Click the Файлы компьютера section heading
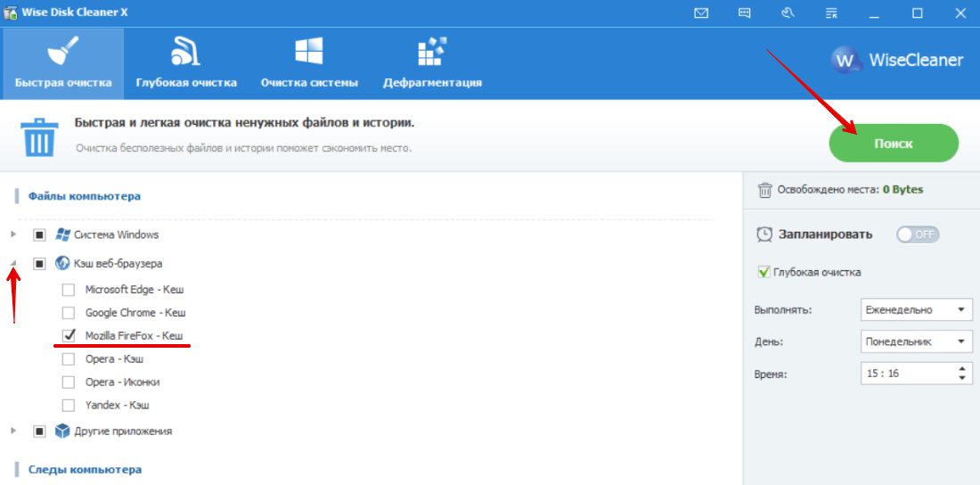 [x=85, y=196]
